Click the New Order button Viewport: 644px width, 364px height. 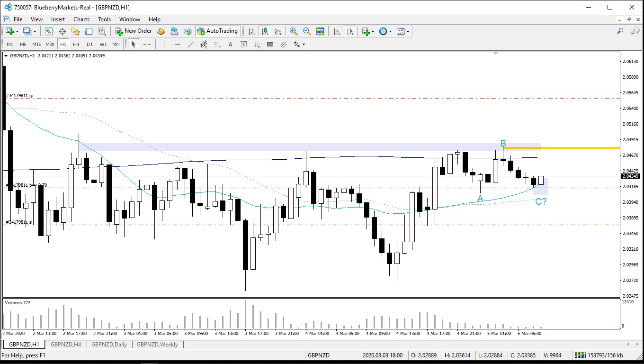(x=134, y=31)
